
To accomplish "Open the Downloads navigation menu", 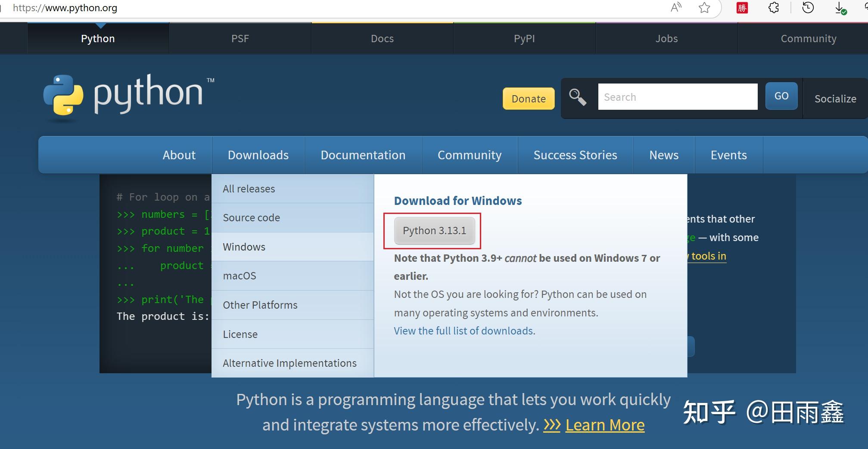I will [258, 155].
